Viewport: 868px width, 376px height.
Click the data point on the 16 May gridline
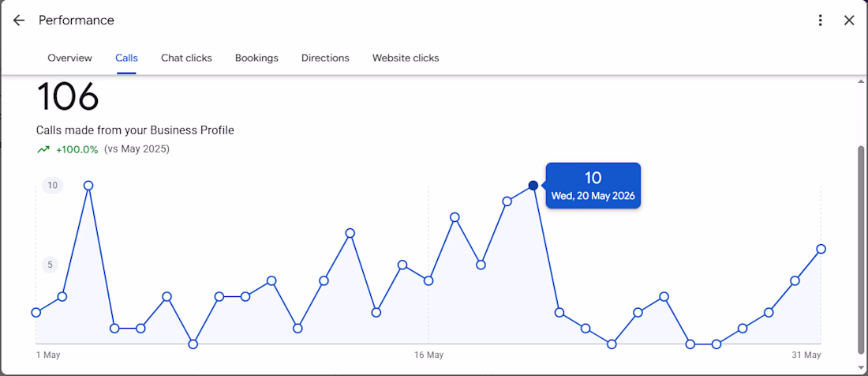pos(428,280)
